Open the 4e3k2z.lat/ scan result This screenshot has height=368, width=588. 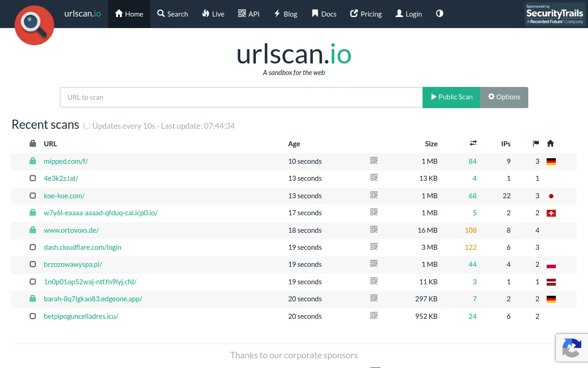61,178
